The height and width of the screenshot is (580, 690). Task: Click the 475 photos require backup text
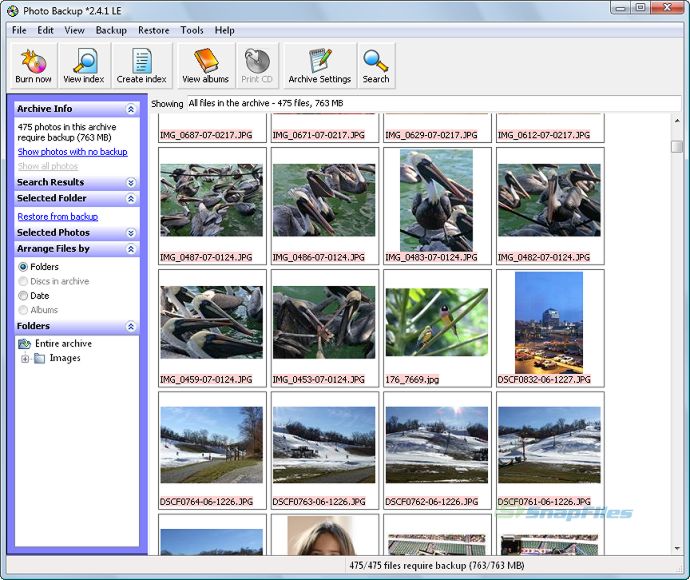coord(67,132)
